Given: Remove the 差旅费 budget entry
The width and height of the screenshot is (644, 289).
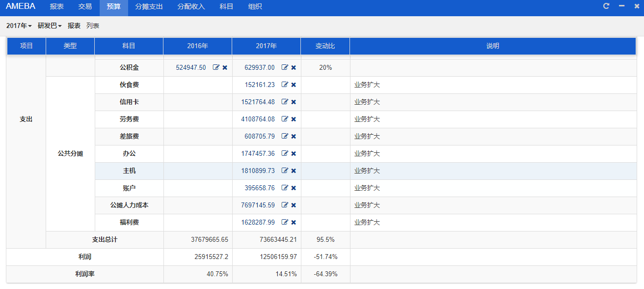Looking at the screenshot, I should (294, 136).
